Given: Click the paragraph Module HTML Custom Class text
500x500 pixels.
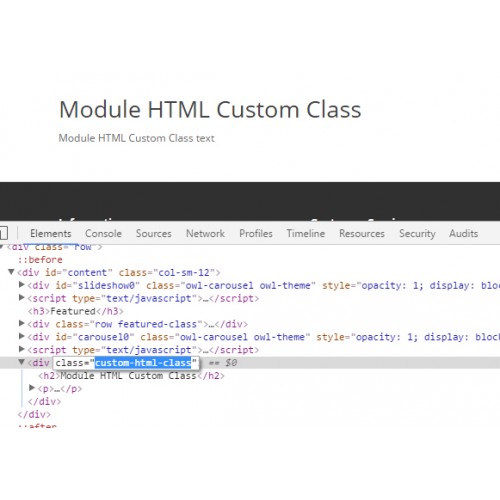Looking at the screenshot, I should pyautogui.click(x=136, y=138).
